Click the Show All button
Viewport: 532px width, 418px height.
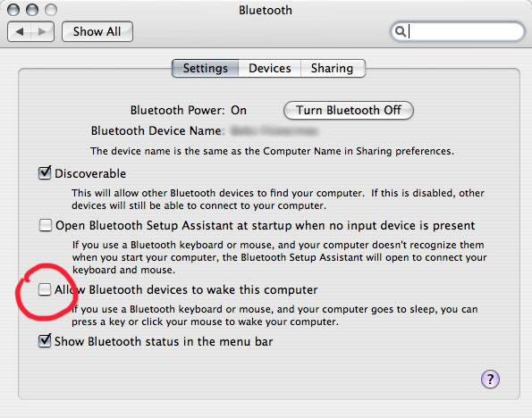point(97,32)
